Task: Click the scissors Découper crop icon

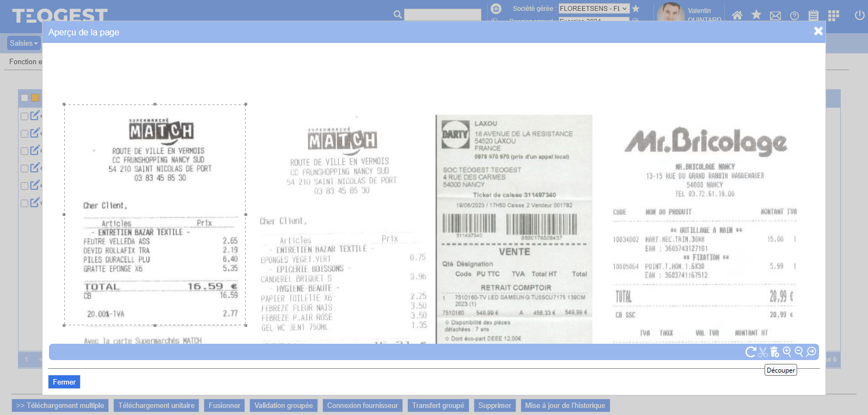Action: point(763,352)
